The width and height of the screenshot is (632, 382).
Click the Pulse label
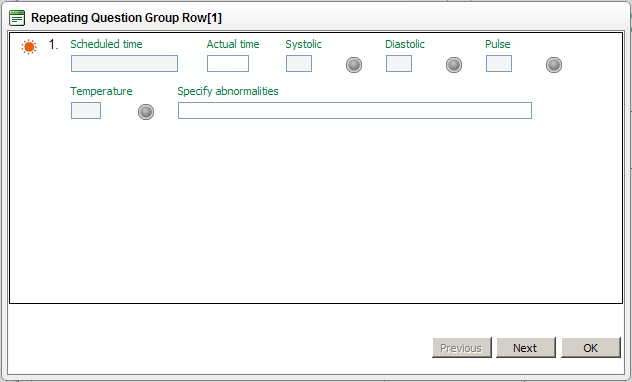[498, 44]
